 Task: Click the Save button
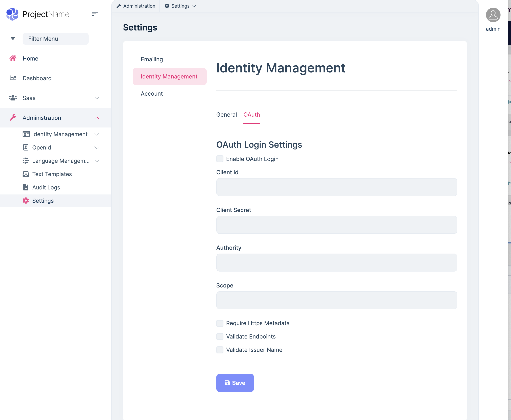coord(235,383)
